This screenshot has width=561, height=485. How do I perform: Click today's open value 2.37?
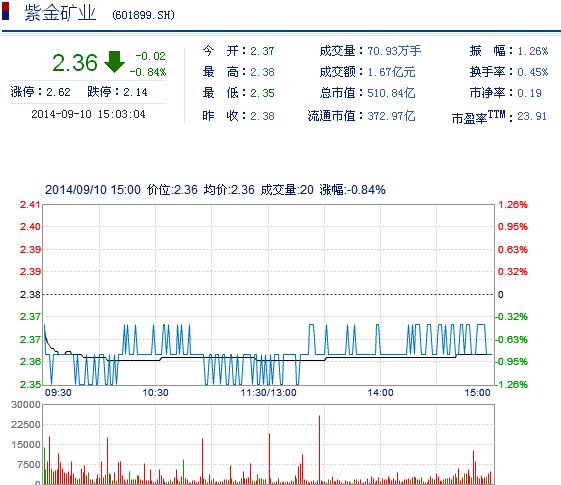[262, 51]
